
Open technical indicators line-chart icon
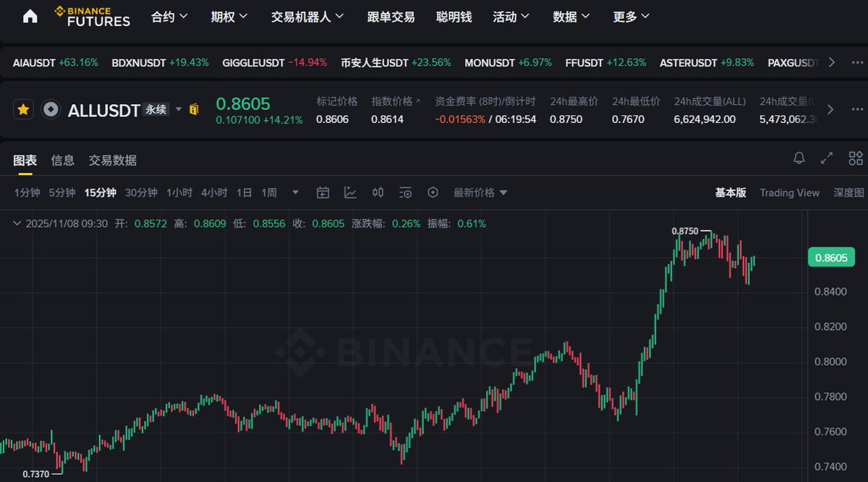[350, 192]
